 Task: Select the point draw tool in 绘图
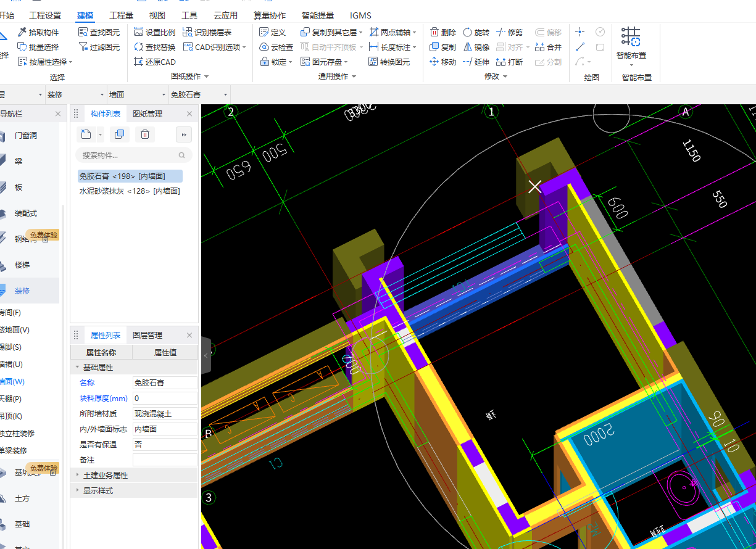580,32
